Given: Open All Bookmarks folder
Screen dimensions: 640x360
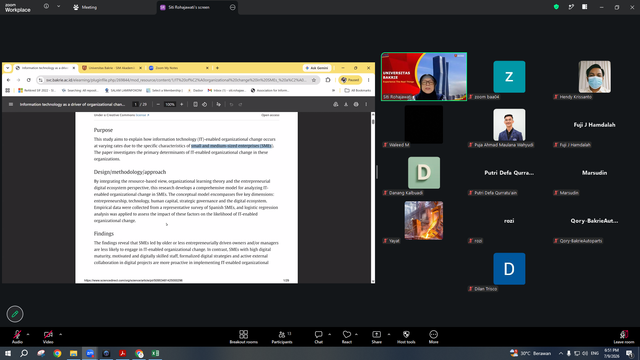Looking at the screenshot, I should 358,90.
